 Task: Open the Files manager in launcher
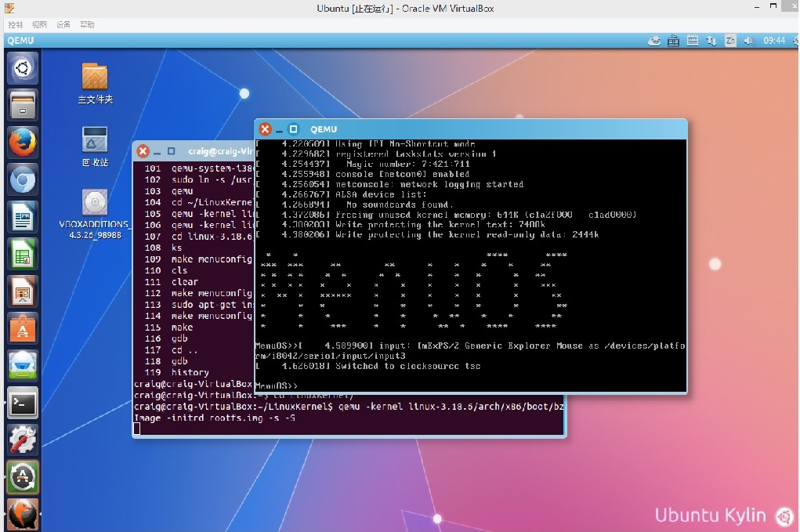[x=23, y=104]
